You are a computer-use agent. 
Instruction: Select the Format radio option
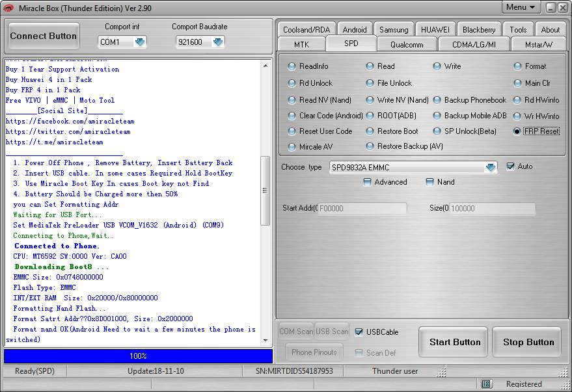coord(530,66)
